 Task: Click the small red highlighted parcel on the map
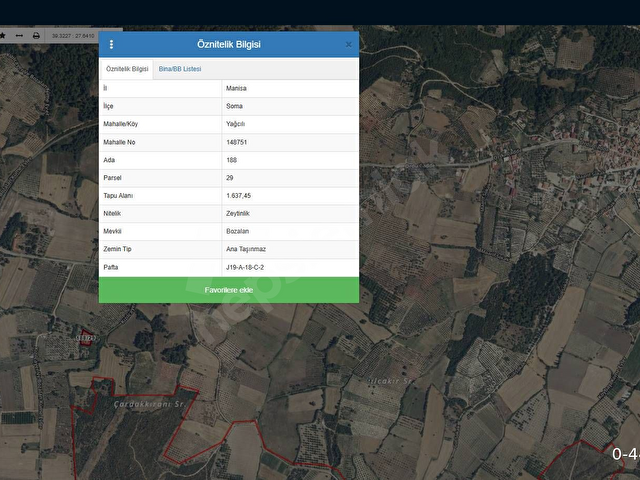click(86, 338)
